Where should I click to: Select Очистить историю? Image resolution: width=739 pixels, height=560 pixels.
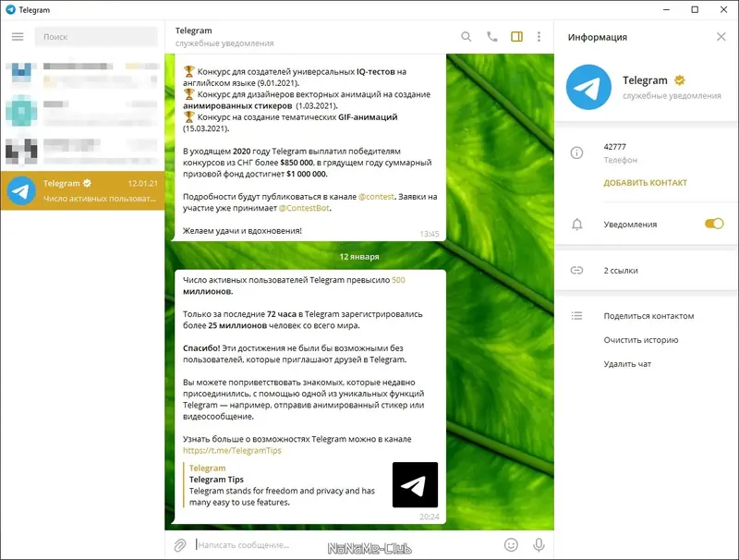pos(641,340)
